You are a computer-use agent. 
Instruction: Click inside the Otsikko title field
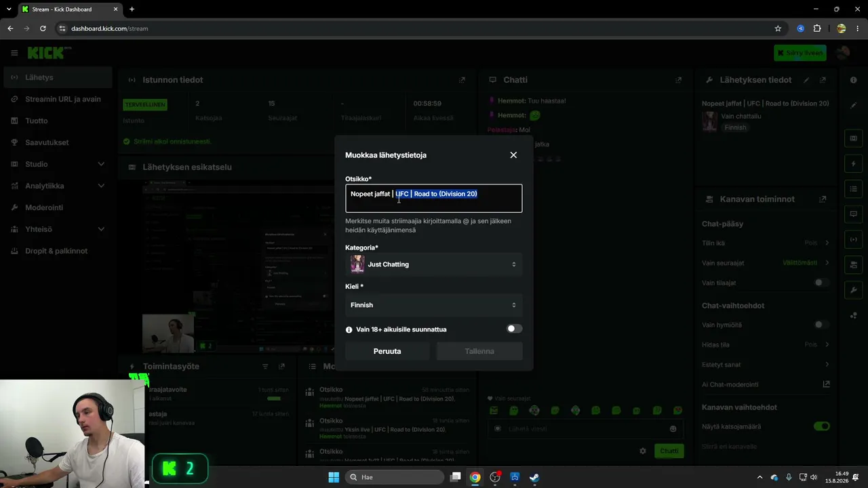coord(434,199)
